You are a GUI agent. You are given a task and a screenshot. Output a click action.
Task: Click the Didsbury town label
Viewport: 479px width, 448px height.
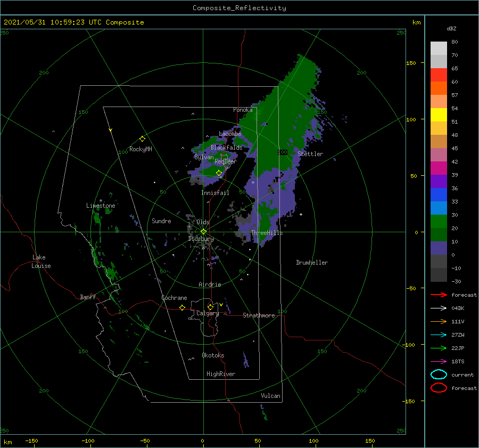pyautogui.click(x=201, y=239)
